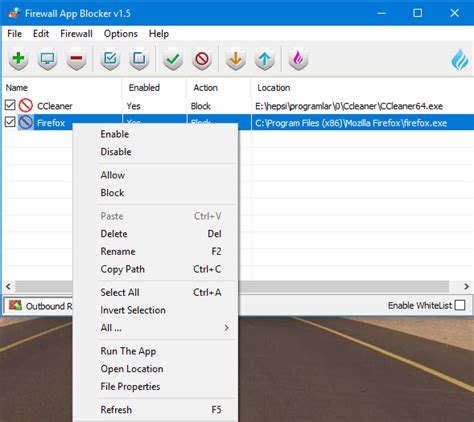Image resolution: width=474 pixels, height=422 pixels.
Task: Open the Firewall menu
Action: [76, 34]
